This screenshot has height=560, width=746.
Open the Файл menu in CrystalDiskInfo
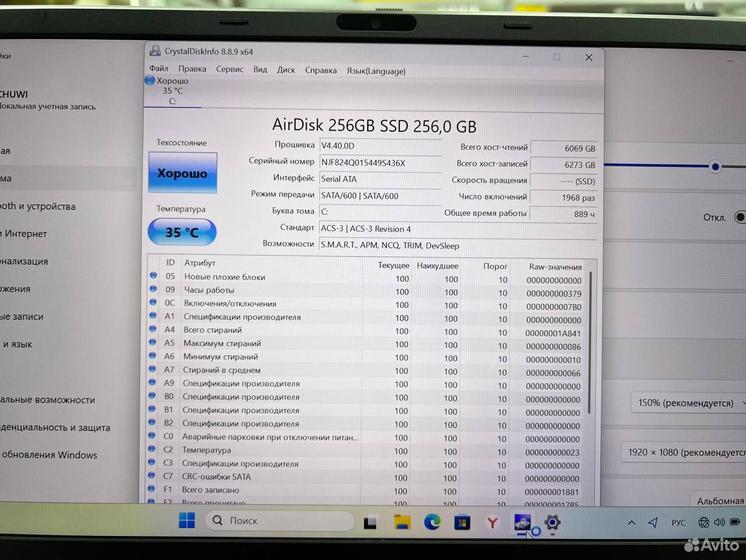(159, 69)
